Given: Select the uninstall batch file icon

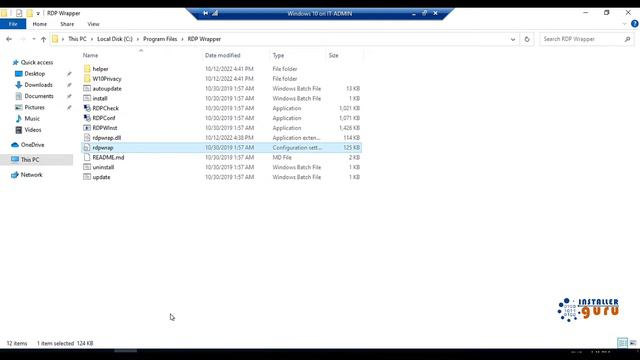Looking at the screenshot, I should coord(87,167).
